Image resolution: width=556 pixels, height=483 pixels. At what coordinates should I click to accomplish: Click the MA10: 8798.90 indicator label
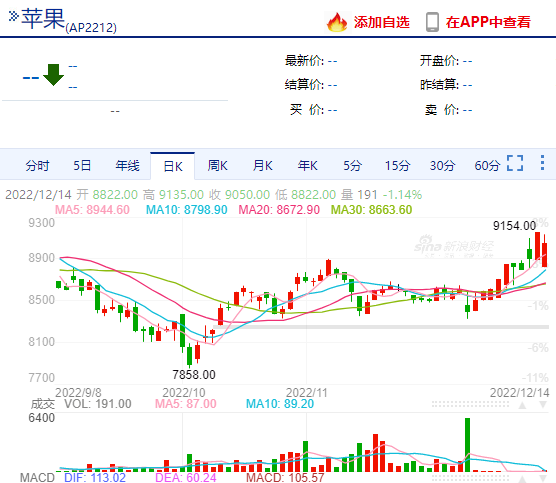click(x=187, y=210)
